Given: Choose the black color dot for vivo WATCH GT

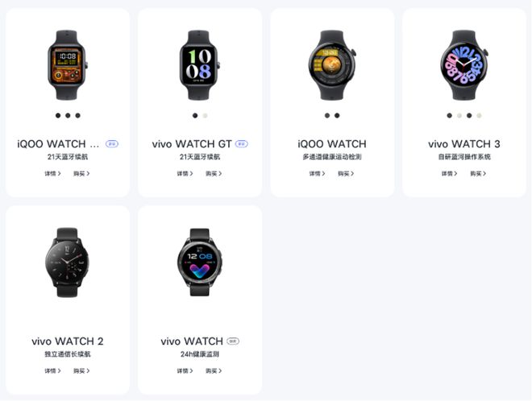Looking at the screenshot, I should 195,116.
